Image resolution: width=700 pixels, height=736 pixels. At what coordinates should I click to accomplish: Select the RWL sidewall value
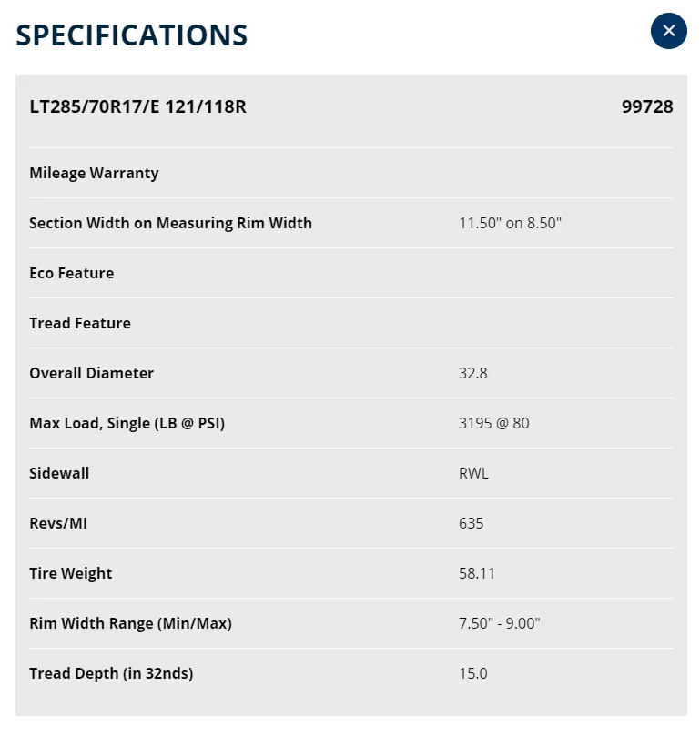click(x=473, y=473)
